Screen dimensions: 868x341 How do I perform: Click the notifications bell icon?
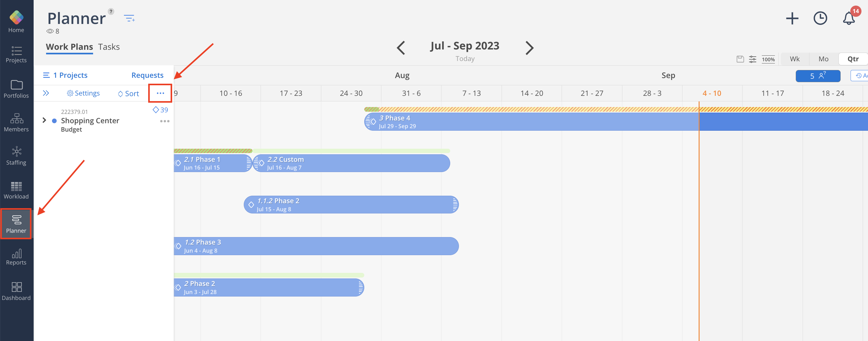point(848,18)
